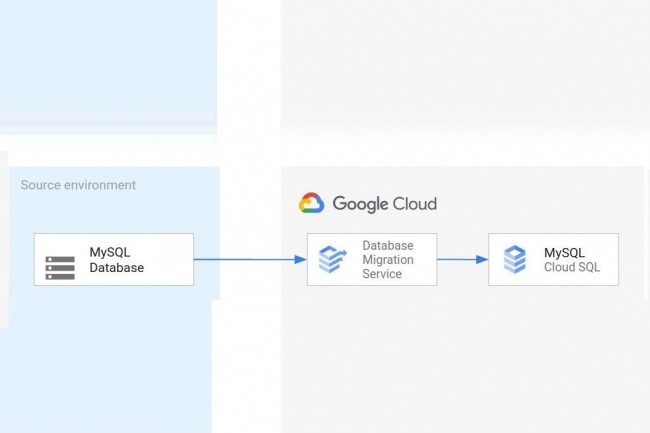Viewport: 650px width, 433px height.
Task: Select the 'Database Migration Service' text
Action: [388, 259]
